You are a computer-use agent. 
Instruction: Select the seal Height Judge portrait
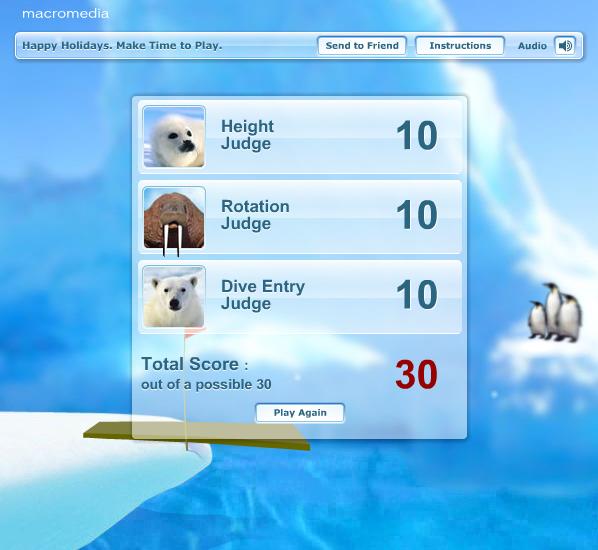[x=174, y=137]
